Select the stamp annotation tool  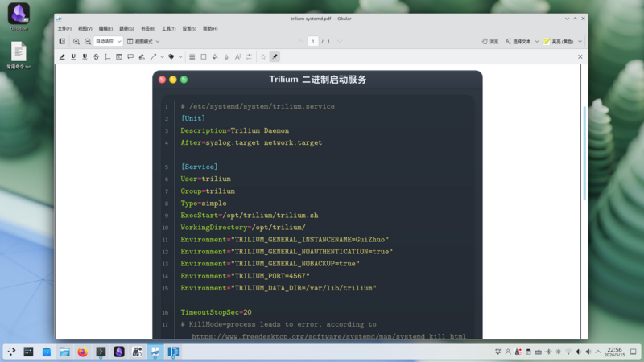click(x=171, y=57)
